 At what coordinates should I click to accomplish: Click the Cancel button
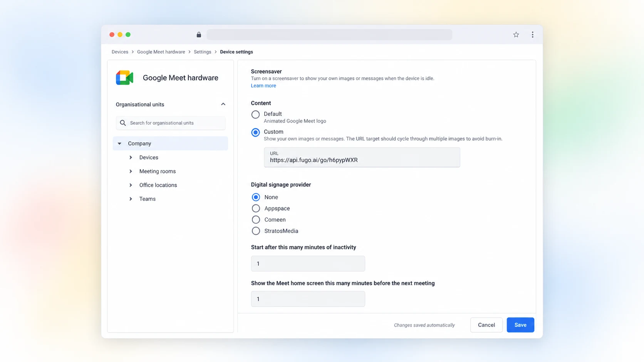(486, 325)
